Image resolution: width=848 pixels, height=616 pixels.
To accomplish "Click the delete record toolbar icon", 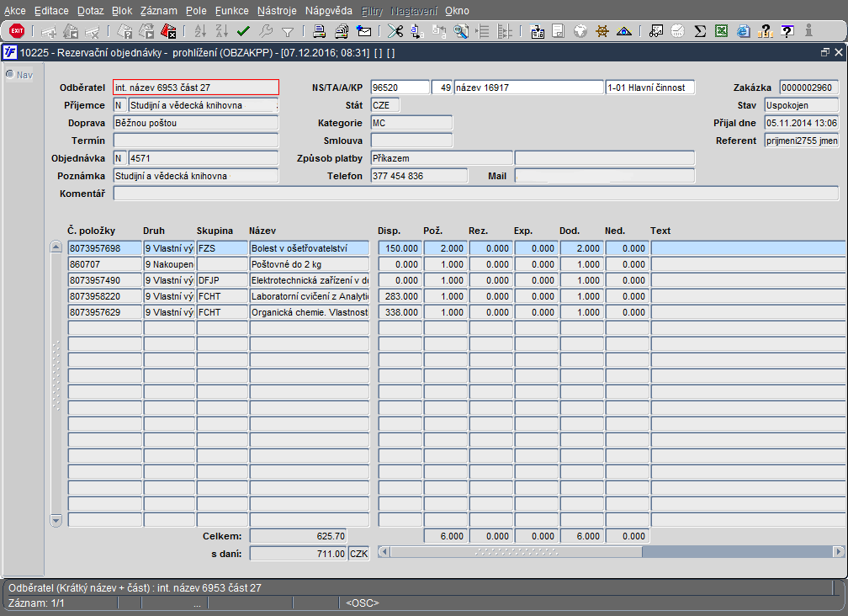I will (x=92, y=32).
